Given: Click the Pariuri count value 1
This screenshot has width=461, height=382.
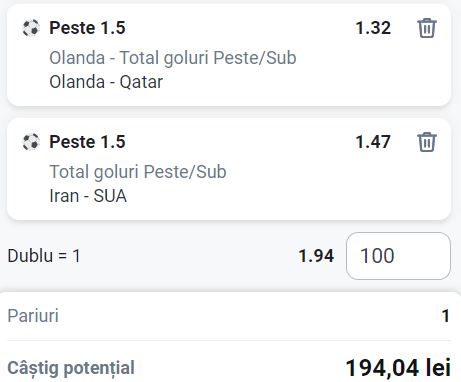Looking at the screenshot, I should pyautogui.click(x=446, y=316).
